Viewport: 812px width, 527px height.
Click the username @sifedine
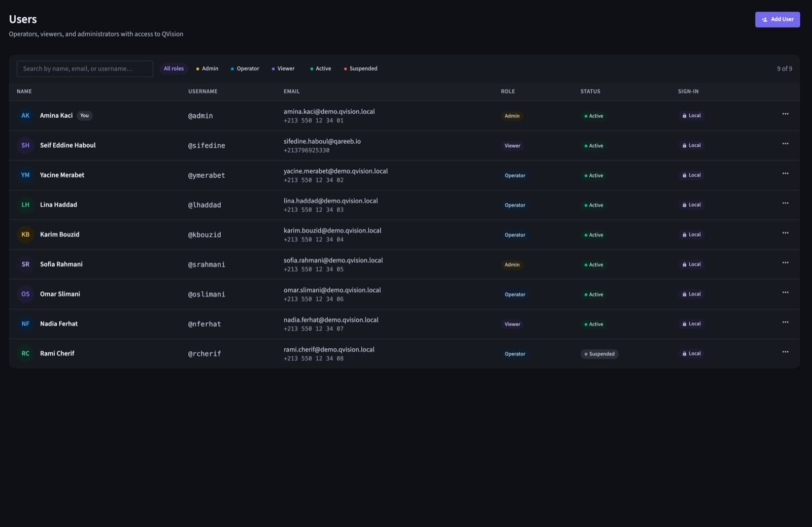point(207,146)
